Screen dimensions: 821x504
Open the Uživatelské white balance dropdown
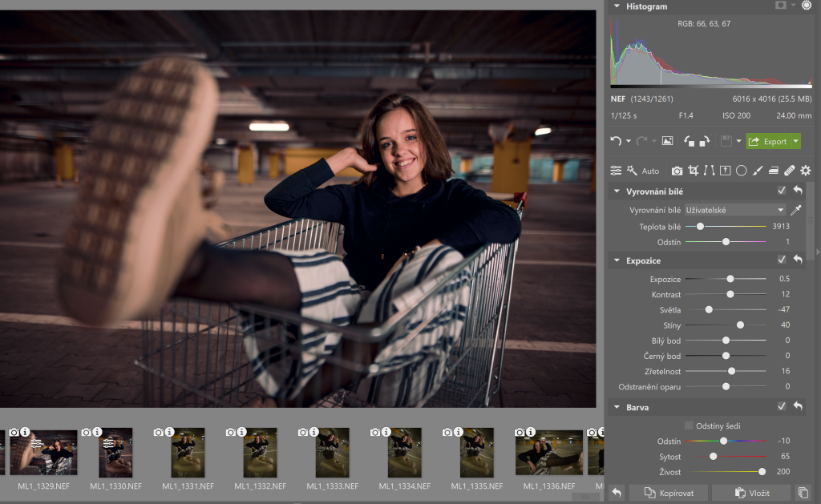[x=735, y=210]
